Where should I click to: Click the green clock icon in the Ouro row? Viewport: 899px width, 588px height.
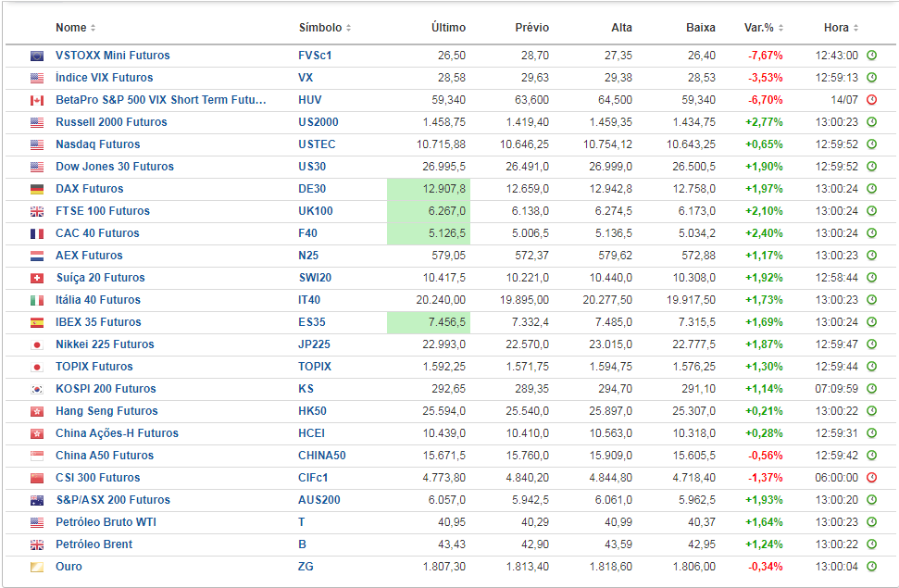tap(871, 567)
